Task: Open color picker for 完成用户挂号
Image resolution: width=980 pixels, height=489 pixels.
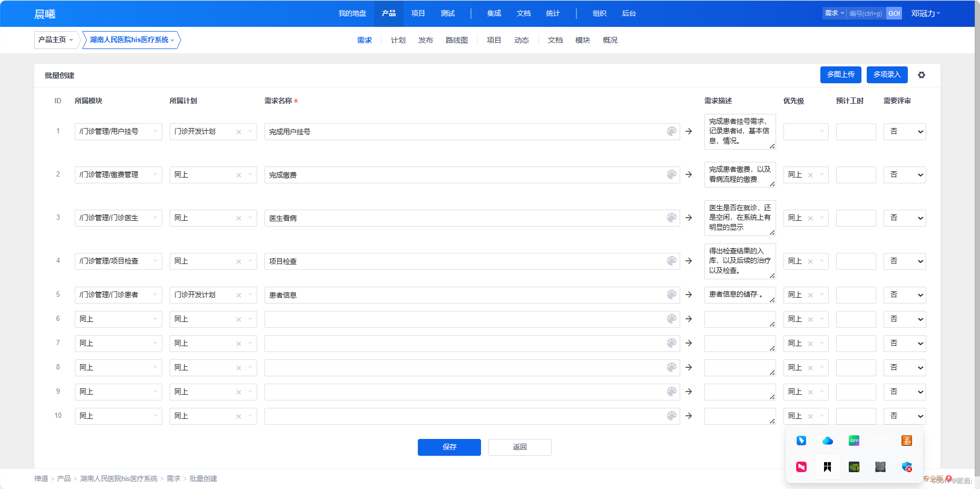Action: point(672,131)
